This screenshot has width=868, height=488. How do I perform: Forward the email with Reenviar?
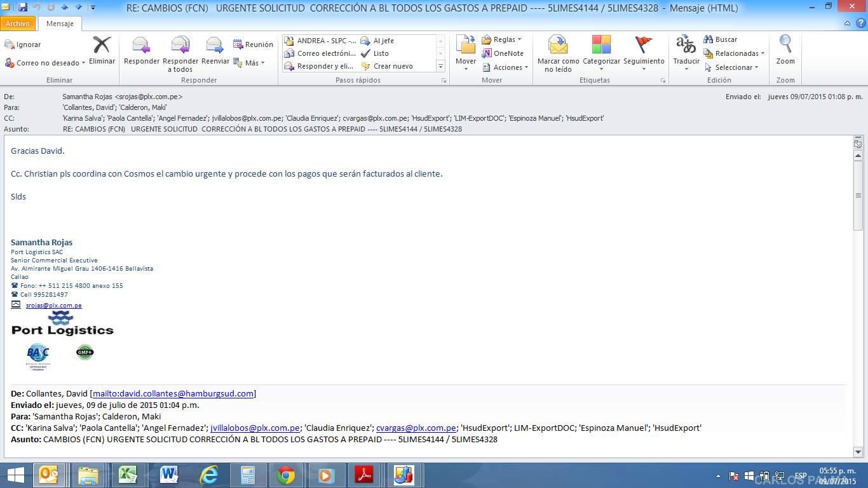pyautogui.click(x=215, y=46)
